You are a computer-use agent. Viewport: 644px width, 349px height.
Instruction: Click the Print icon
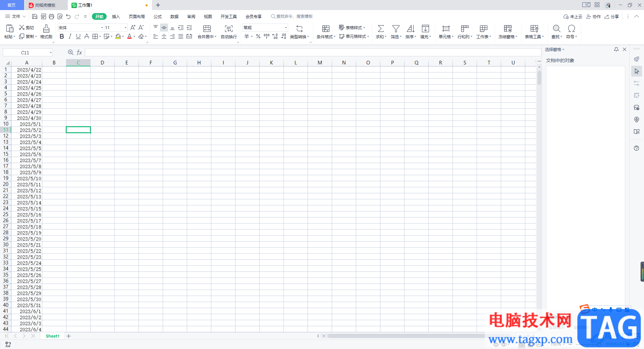[x=51, y=16]
